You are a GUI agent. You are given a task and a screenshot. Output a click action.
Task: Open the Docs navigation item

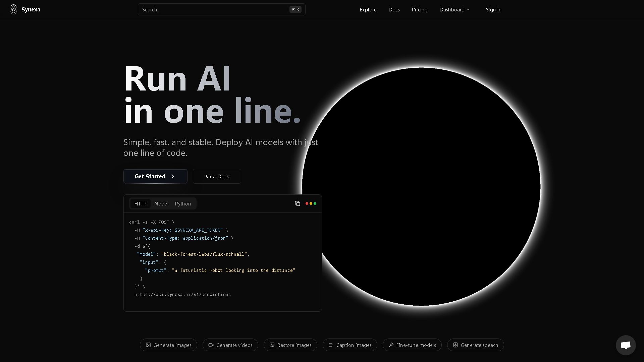[x=394, y=9]
